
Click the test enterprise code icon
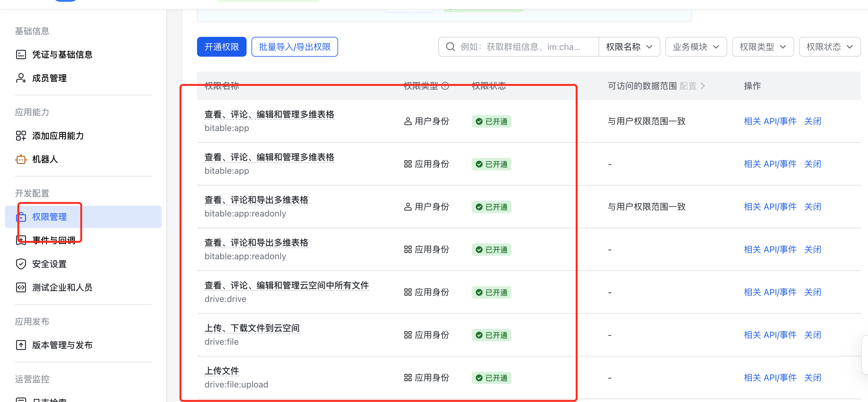21,287
